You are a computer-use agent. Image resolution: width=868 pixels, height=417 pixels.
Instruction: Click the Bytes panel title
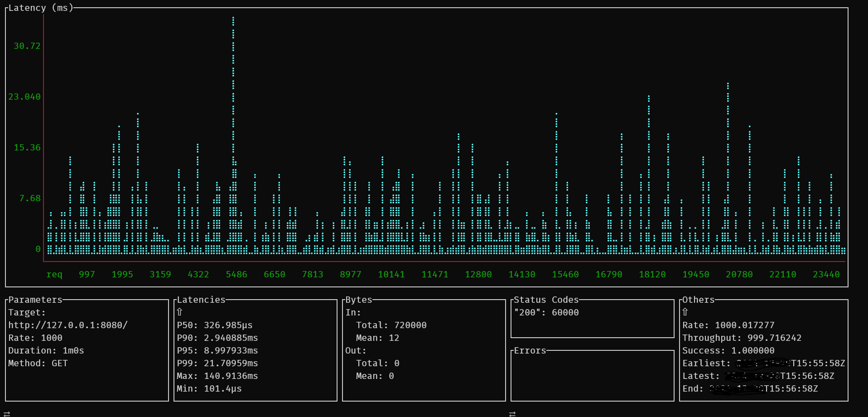[x=359, y=300]
